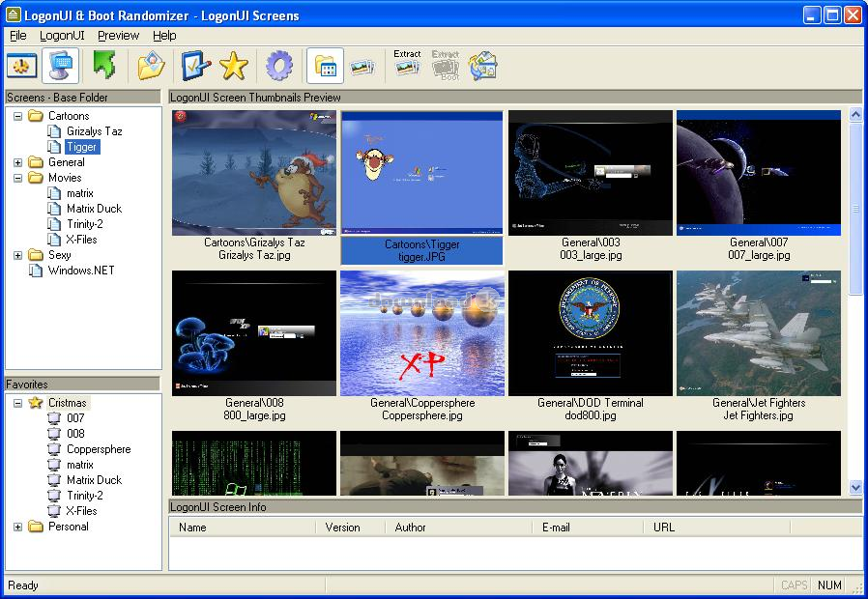The image size is (868, 599).
Task: Select Matrix Duck under Movies
Action: (x=94, y=209)
